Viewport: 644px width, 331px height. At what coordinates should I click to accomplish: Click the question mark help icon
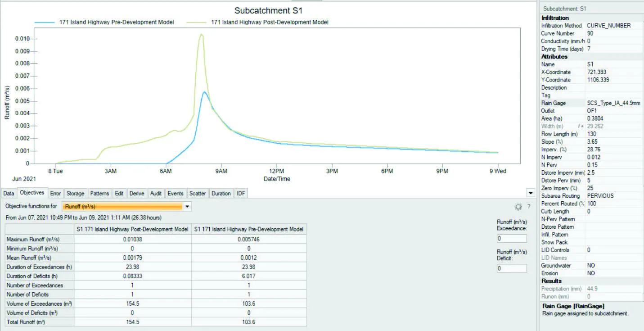coord(529,207)
